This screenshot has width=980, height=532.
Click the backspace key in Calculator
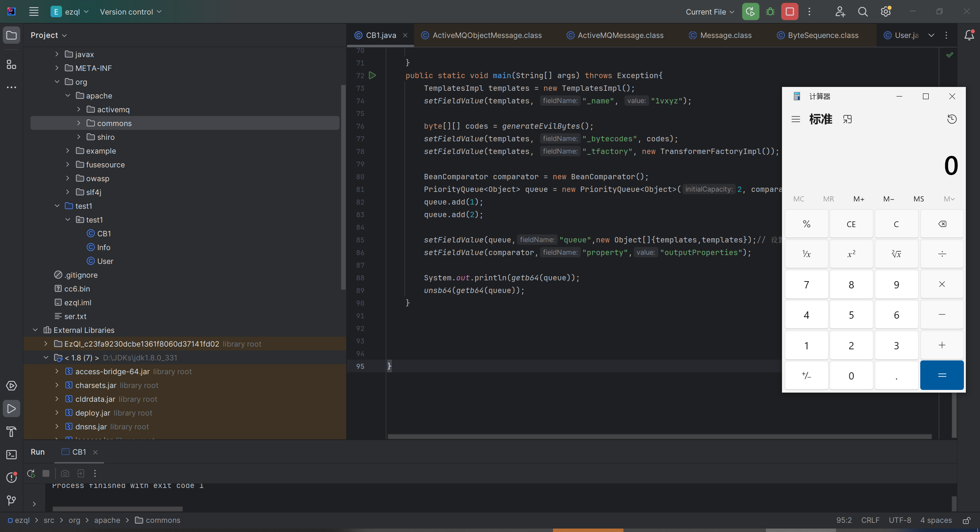[x=942, y=224]
